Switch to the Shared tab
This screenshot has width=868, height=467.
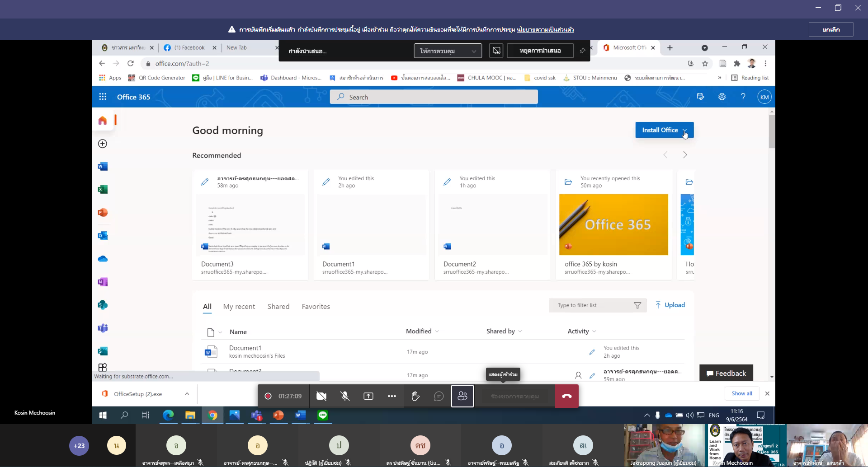click(x=278, y=306)
